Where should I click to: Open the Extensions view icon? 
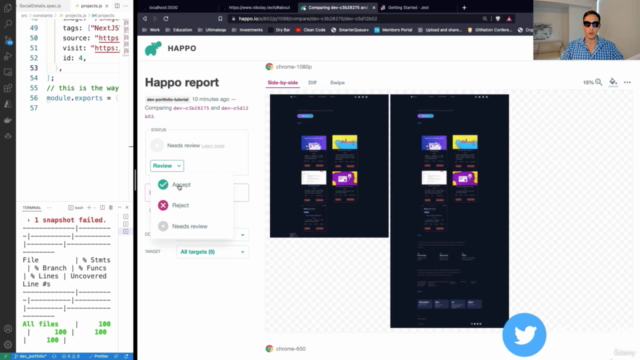click(x=8, y=88)
